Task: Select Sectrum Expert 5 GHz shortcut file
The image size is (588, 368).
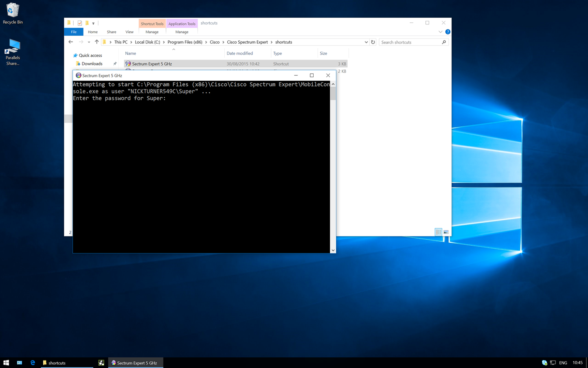Action: (x=152, y=64)
